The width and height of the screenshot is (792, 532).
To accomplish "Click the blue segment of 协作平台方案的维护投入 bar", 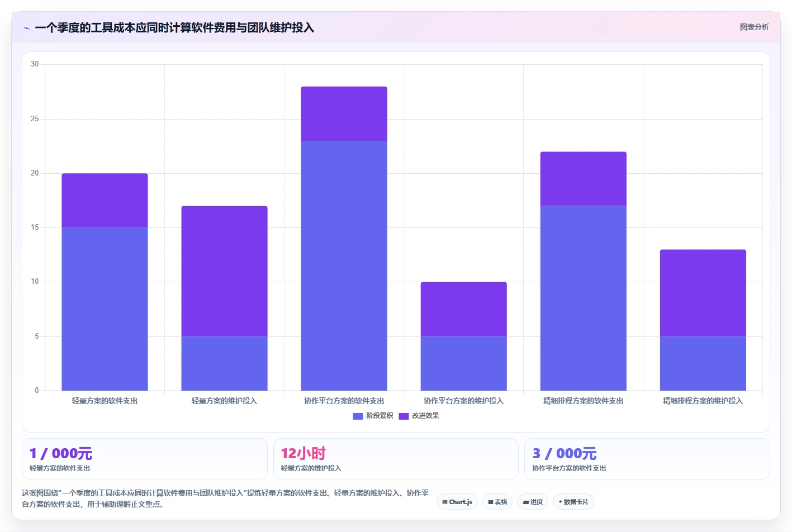I will click(463, 363).
